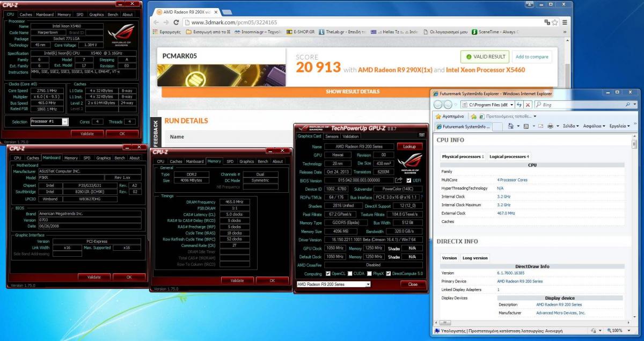The height and width of the screenshot is (341, 644).
Task: Toggle PhysX checkbox in GPU-Z
Action: point(370,273)
